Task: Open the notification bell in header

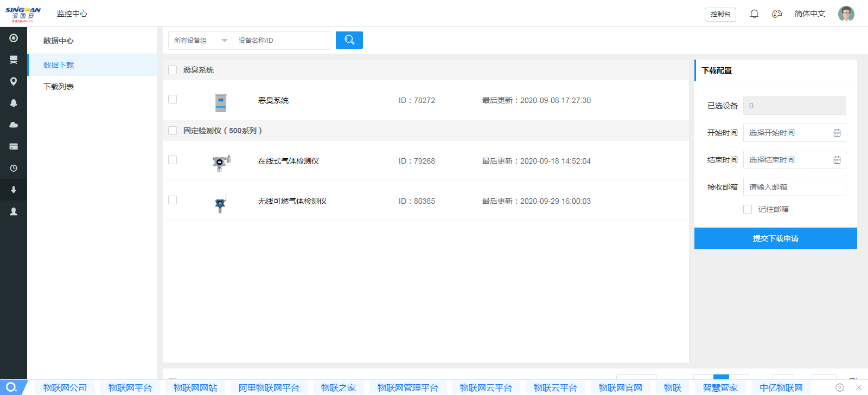Action: 754,14
